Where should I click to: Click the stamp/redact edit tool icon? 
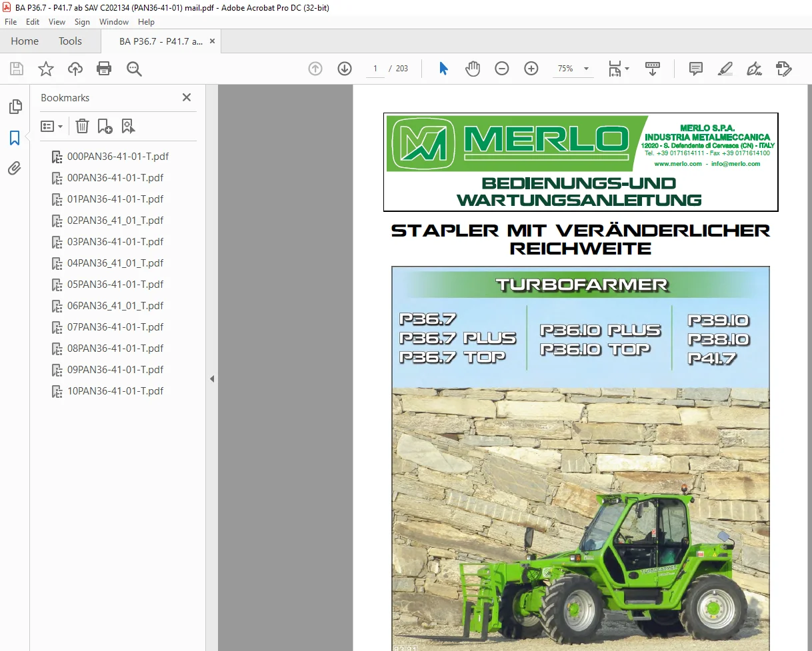(x=784, y=69)
